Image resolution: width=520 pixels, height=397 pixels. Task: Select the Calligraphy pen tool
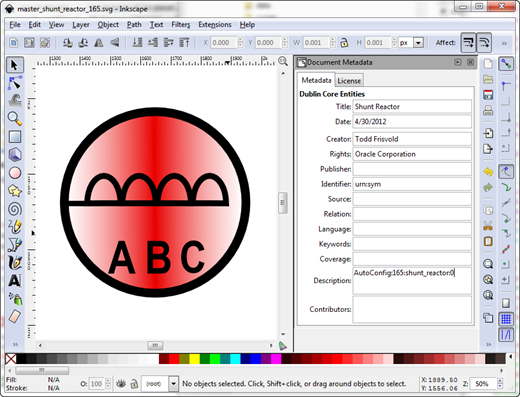coord(15,263)
